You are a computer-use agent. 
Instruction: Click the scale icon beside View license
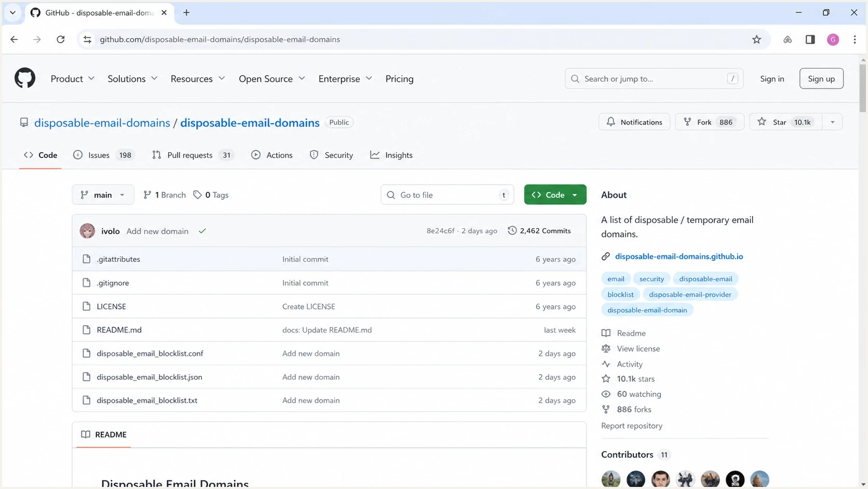coord(606,349)
